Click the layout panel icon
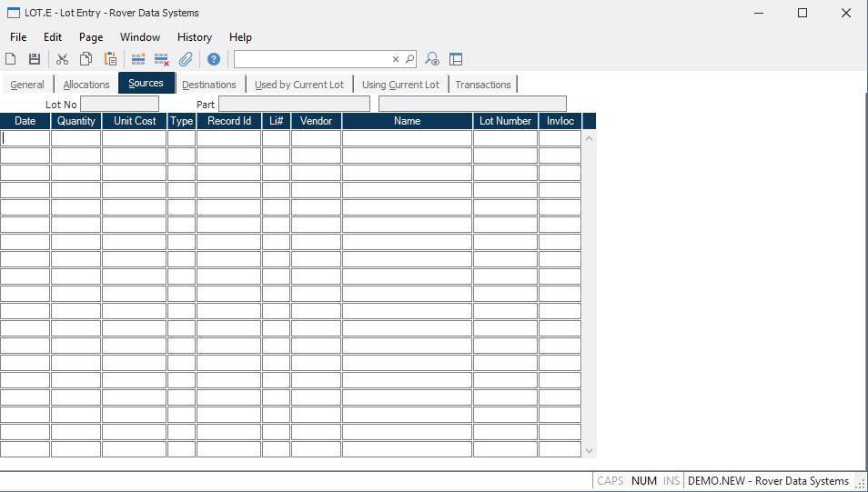Screen dimensions: 868x492 point(456,59)
